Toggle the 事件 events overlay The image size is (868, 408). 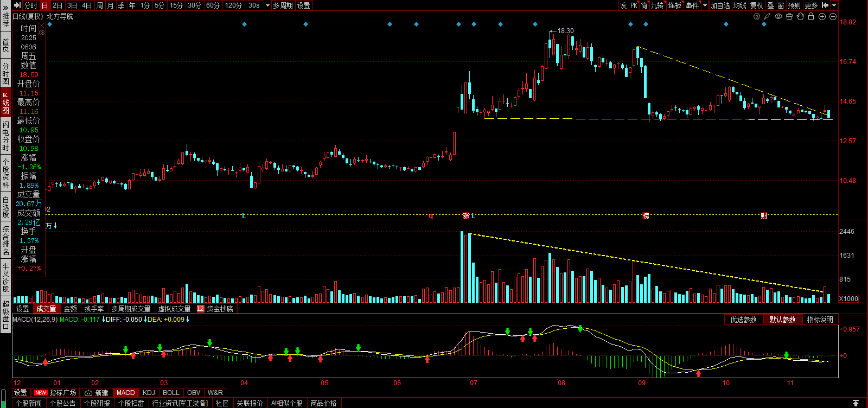pyautogui.click(x=692, y=5)
